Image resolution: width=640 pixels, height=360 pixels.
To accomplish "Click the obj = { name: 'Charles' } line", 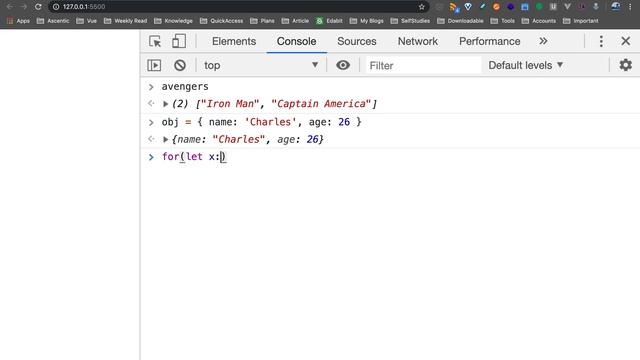I will (261, 122).
